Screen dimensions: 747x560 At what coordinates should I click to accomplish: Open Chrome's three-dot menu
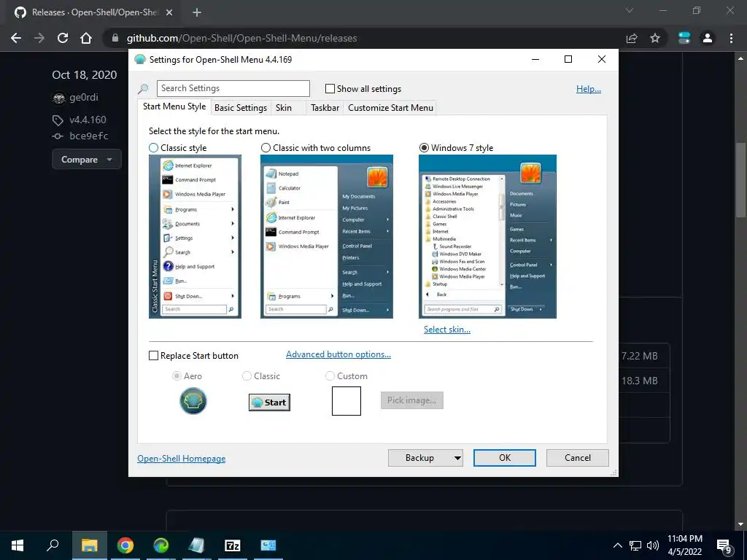(x=731, y=38)
